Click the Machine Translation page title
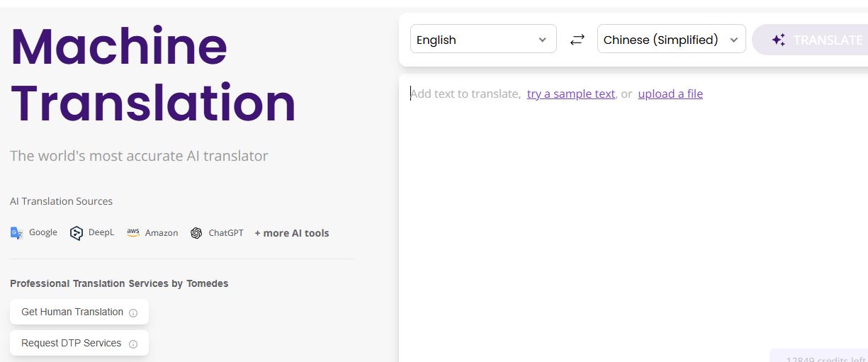 click(x=153, y=75)
